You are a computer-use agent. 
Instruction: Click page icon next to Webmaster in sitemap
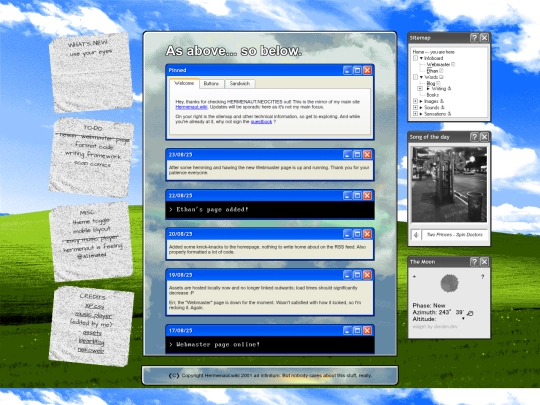click(x=454, y=64)
